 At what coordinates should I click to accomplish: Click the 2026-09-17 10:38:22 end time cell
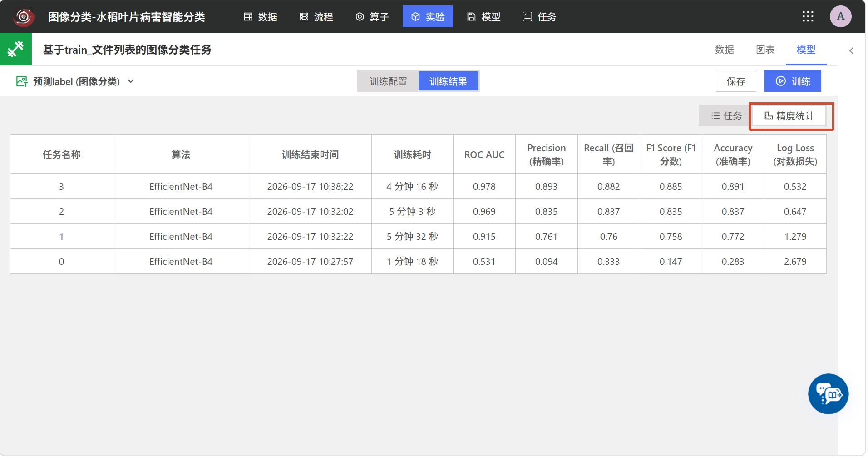point(310,186)
